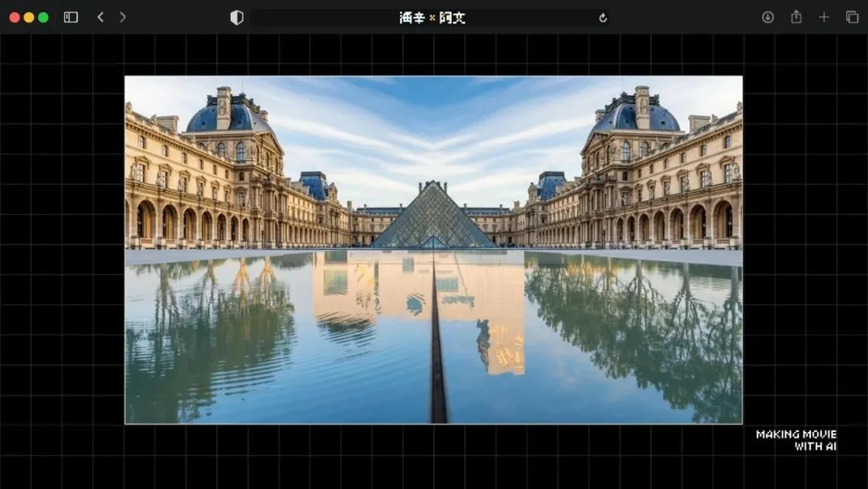Viewport: 868px width, 489px height.
Task: Click the building reflection in the water
Action: coord(418,302)
